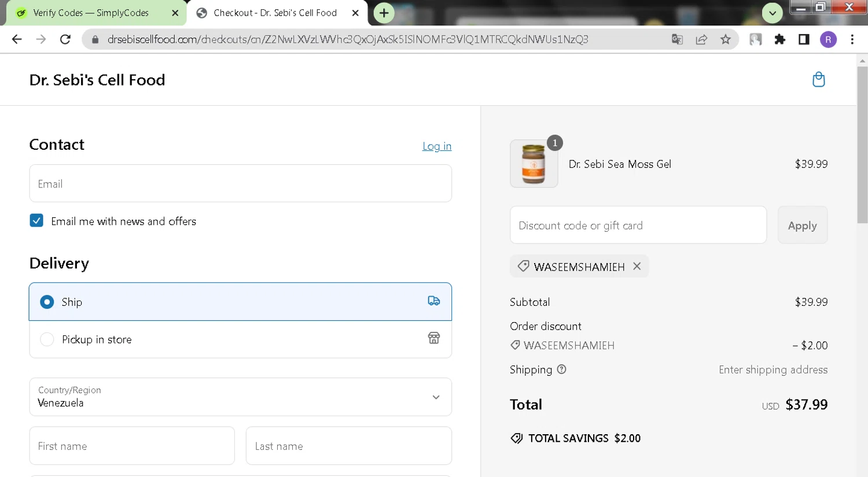The width and height of the screenshot is (868, 477).
Task: Bookmark this page with the star icon
Action: [726, 39]
